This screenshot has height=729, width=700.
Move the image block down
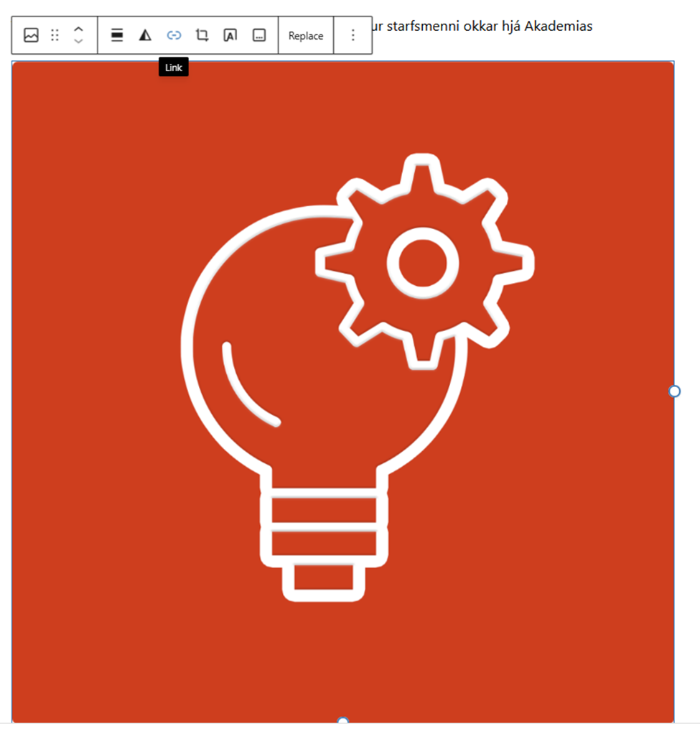[79, 42]
